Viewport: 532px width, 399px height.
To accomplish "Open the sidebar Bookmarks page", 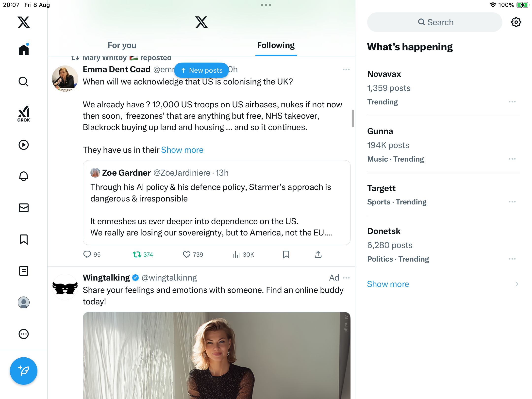I will pyautogui.click(x=24, y=239).
